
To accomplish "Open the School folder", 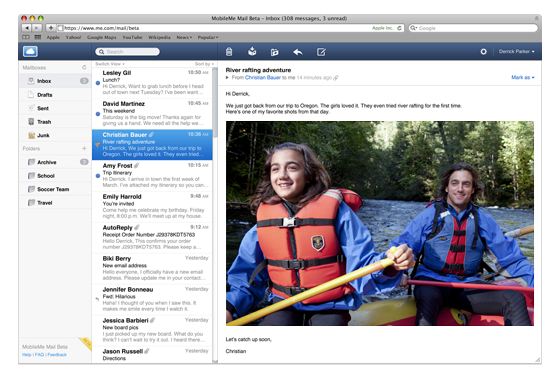I will 55,176.
